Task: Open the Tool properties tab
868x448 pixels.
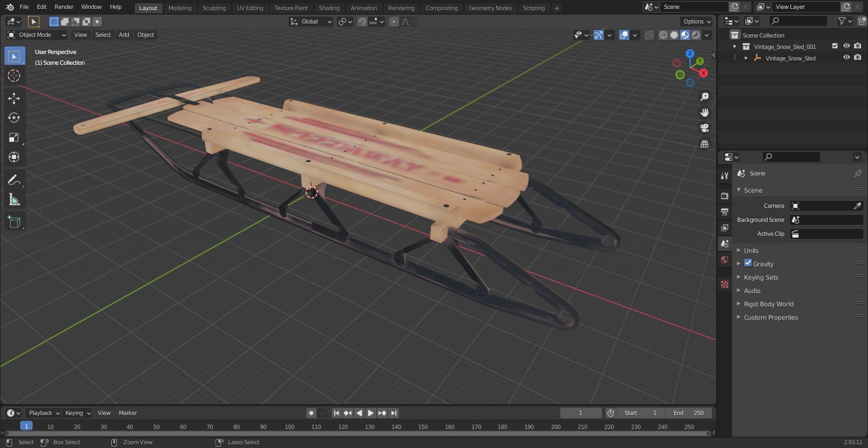Action: (x=724, y=175)
